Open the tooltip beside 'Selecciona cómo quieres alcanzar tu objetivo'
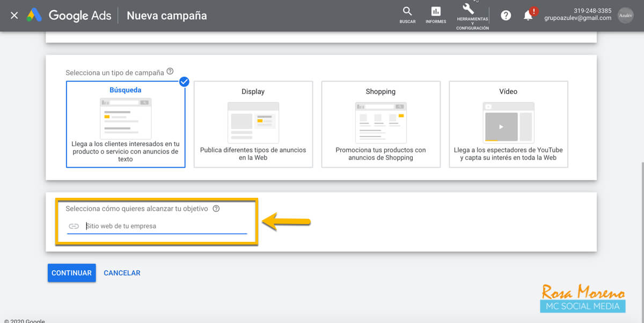The height and width of the screenshot is (323, 644). (x=216, y=209)
